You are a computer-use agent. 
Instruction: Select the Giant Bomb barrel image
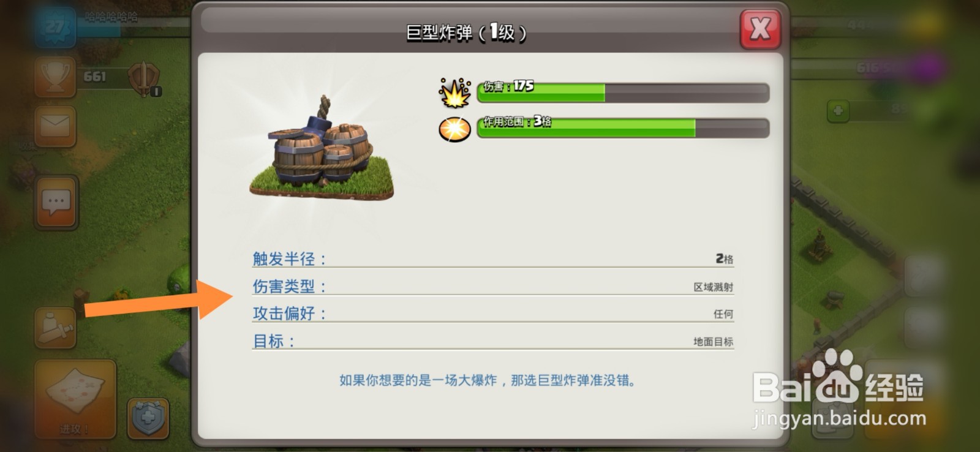322,151
